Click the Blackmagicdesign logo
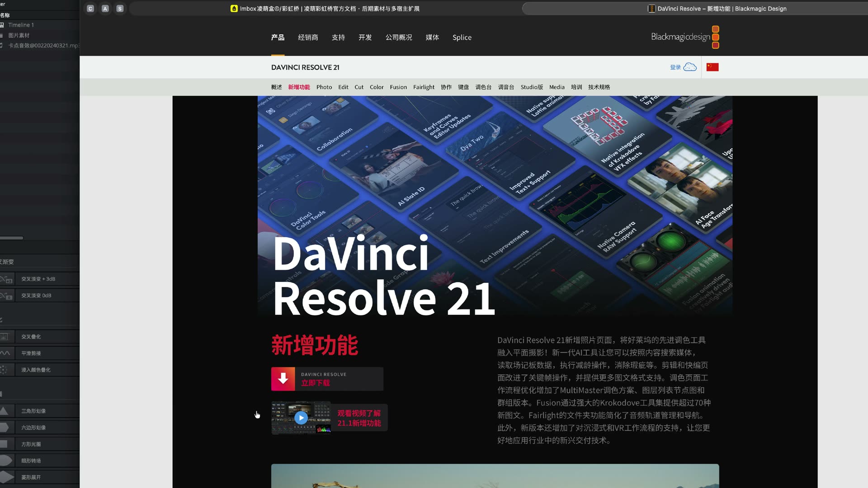868x488 pixels. pyautogui.click(x=685, y=37)
